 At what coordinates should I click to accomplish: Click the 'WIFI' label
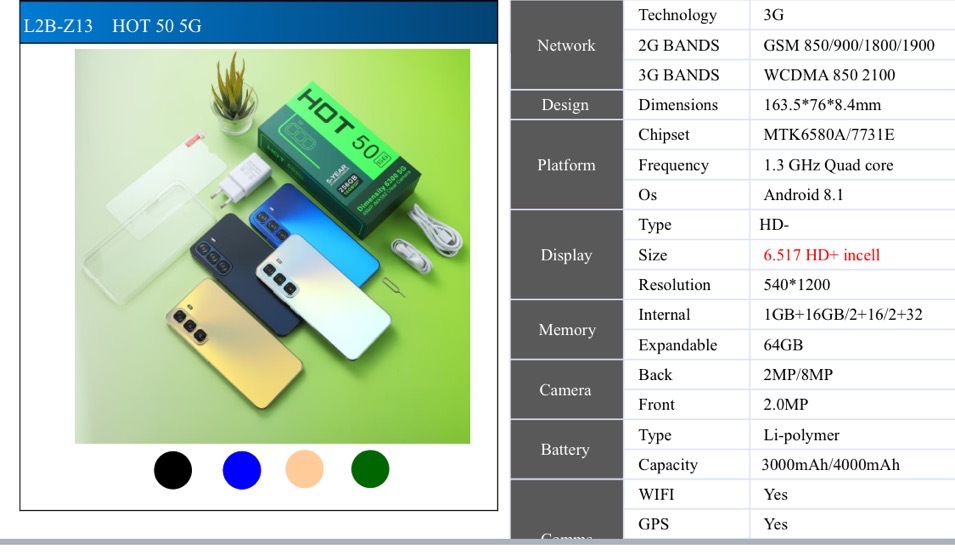pyautogui.click(x=656, y=494)
